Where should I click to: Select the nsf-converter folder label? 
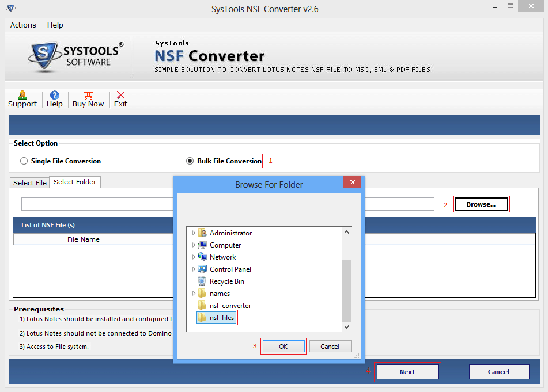[230, 306]
